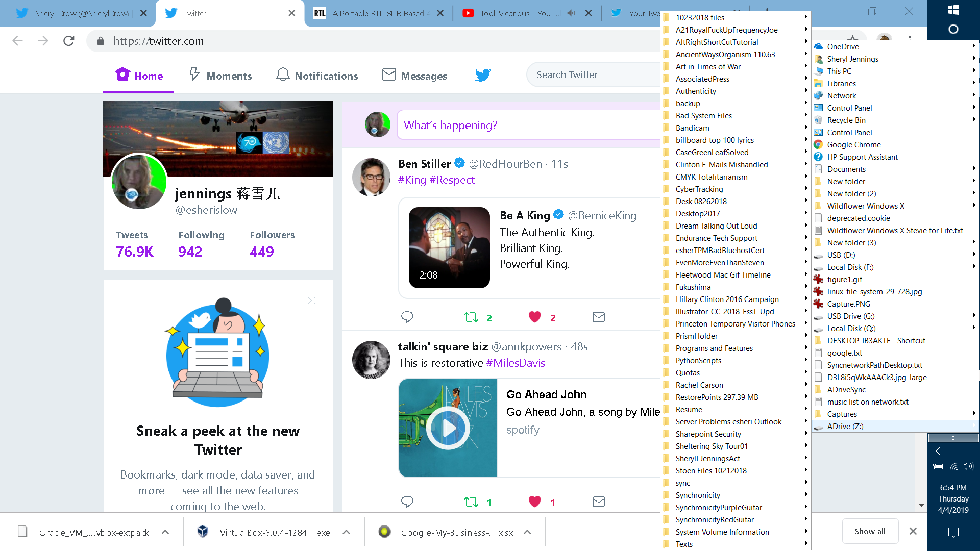Click the site lock icon in address bar

click(101, 41)
